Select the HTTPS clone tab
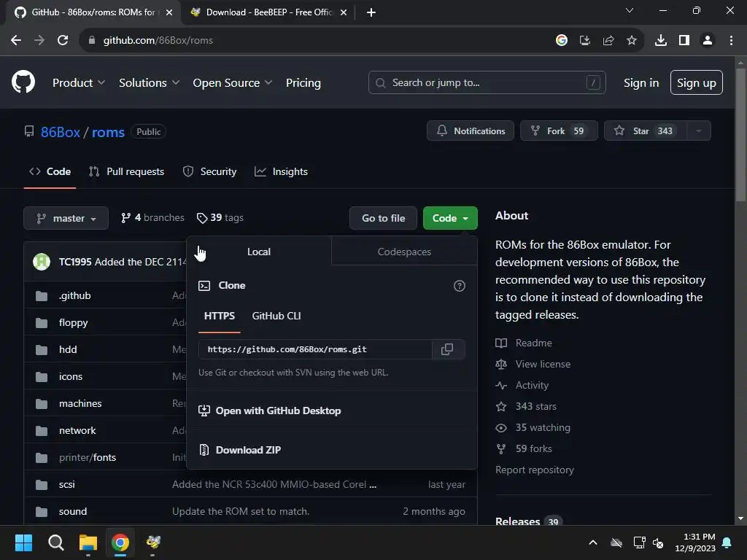The width and height of the screenshot is (747, 560). [x=219, y=316]
